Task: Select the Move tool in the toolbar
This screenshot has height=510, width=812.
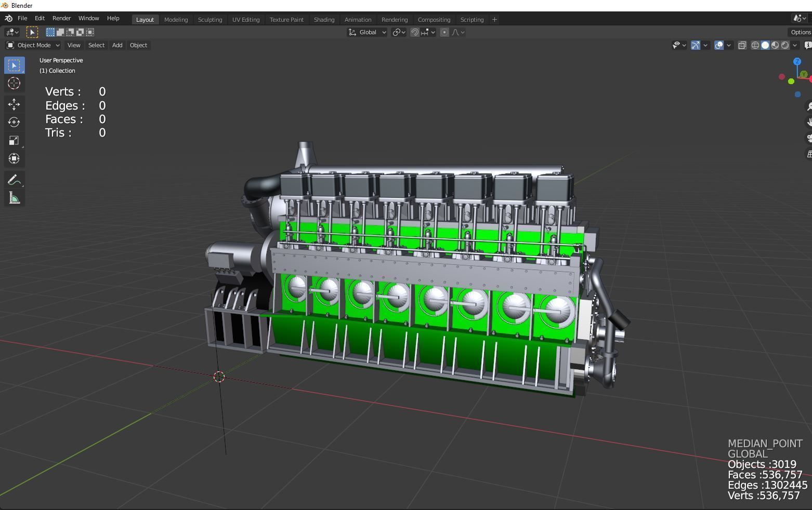Action: click(14, 104)
